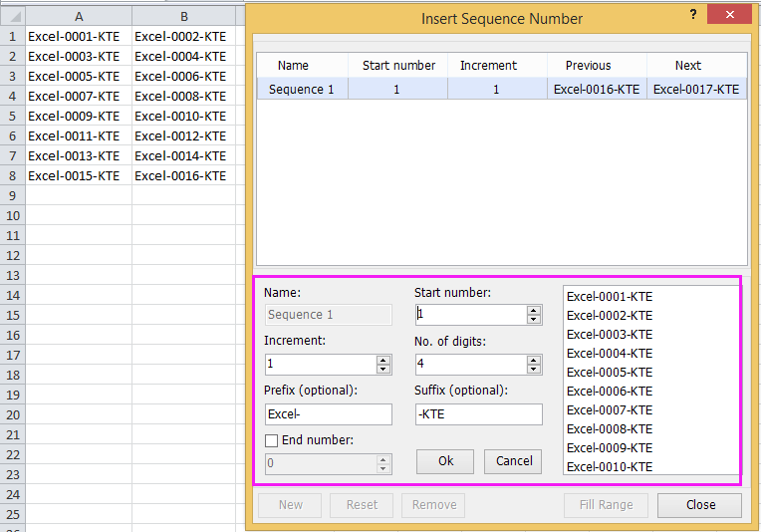
Task: Increase the Increment spinner value
Action: tap(383, 359)
